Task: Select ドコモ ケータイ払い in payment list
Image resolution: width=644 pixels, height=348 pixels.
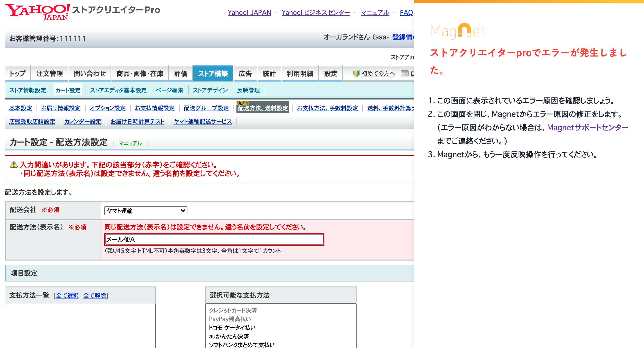Action: [x=232, y=328]
